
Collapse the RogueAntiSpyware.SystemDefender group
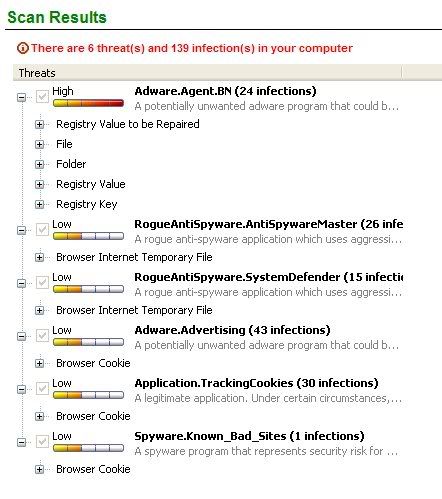point(22,283)
